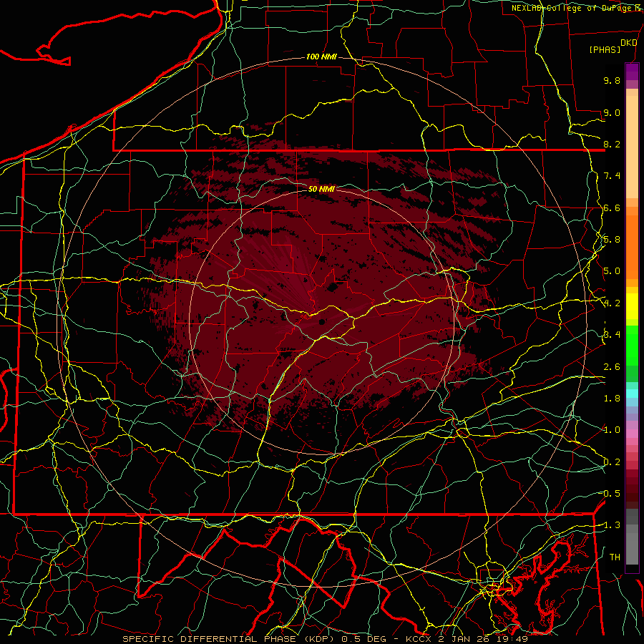Viewport: 644px width, 644px height.
Task: Click the -1.3 value on color scale
Action: [610, 525]
